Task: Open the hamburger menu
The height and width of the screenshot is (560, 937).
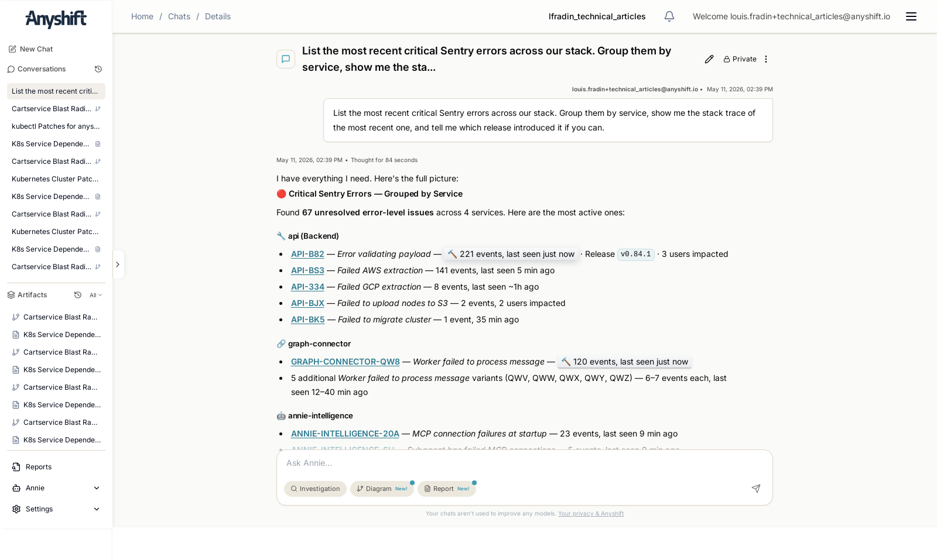Action: coord(911,16)
